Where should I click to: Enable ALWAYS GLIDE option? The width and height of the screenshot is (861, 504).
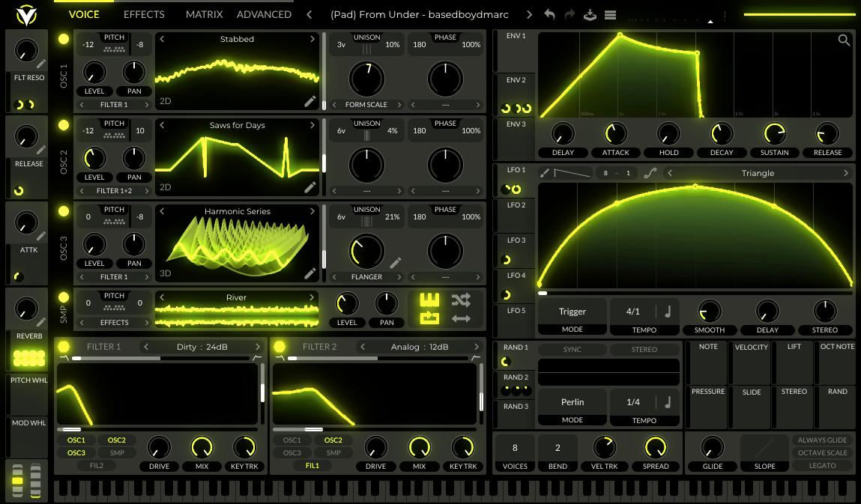822,440
